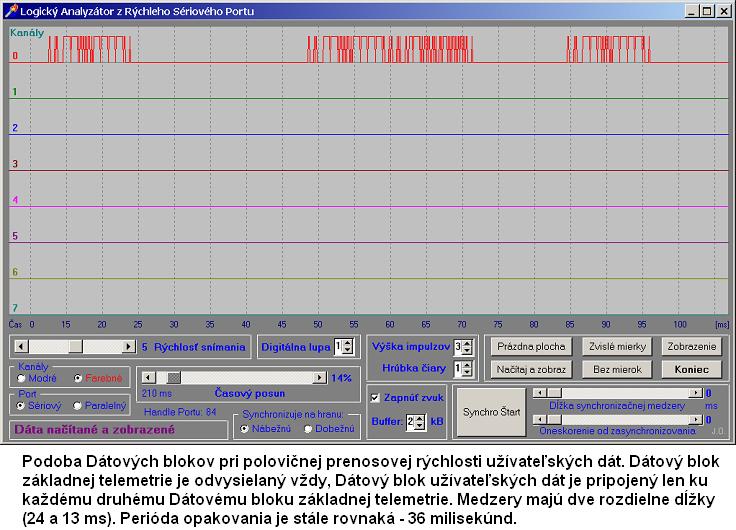Click the Časový posun scrollbar thumb

point(174,378)
